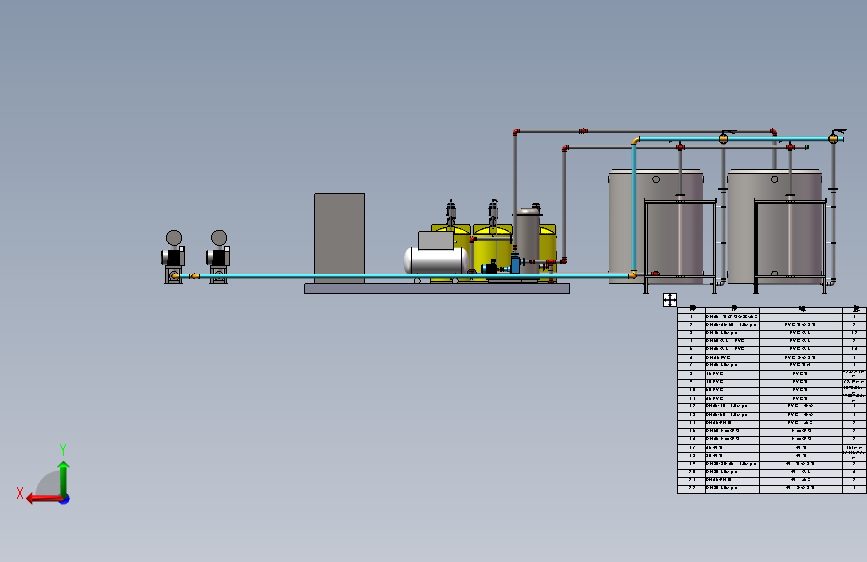Select the leftmost metering pump
The height and width of the screenshot is (562, 867).
[x=174, y=257]
